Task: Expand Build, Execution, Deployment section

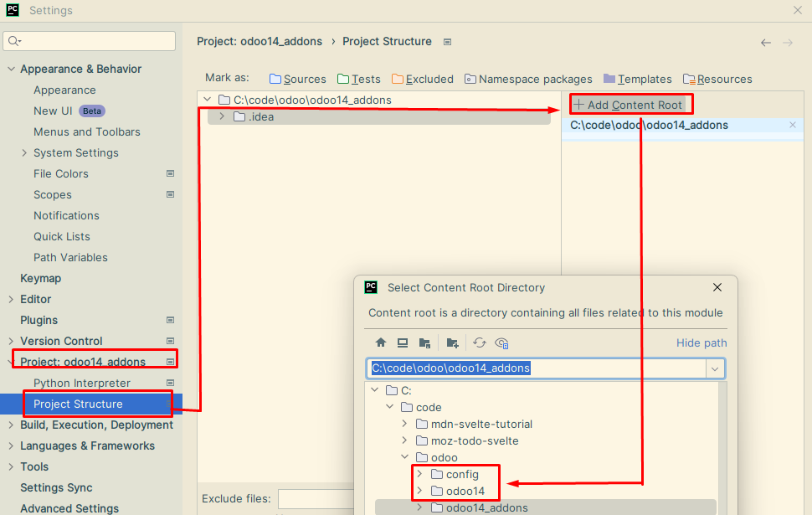Action: (12, 425)
